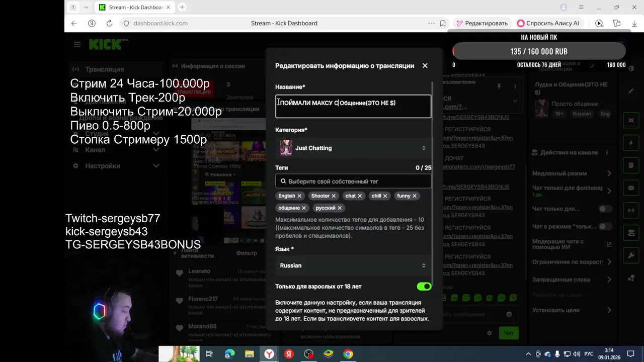Image resolution: width=644 pixels, height=362 pixels.
Task: Click the donation goal progress bar
Action: (x=539, y=51)
